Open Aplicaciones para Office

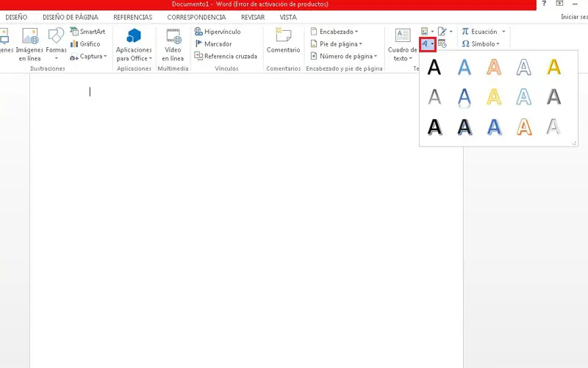(x=134, y=44)
